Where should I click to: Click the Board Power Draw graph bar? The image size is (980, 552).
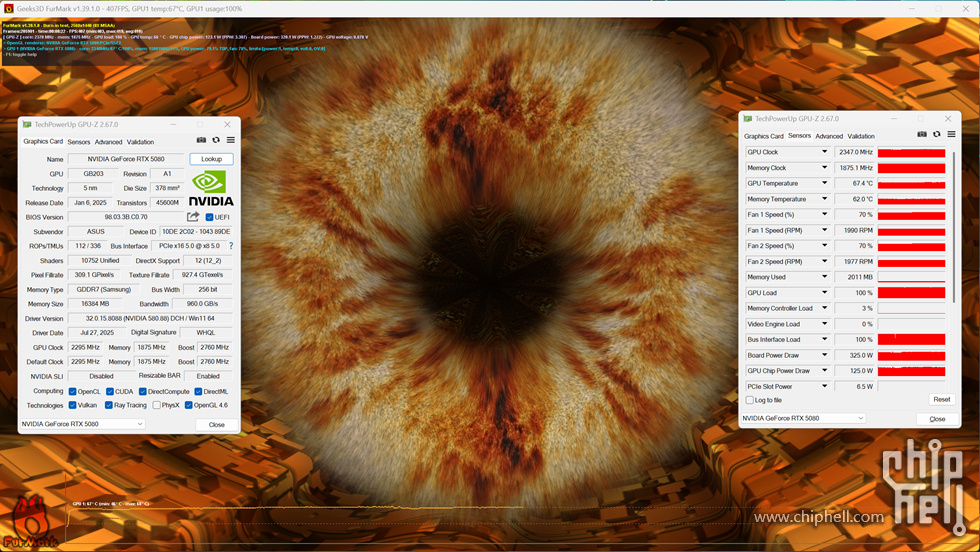click(x=911, y=355)
